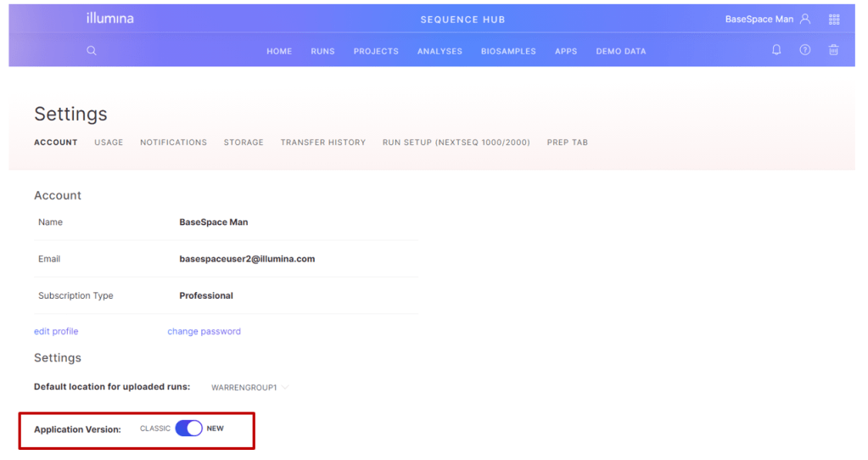Open the Projects menu item

tap(376, 51)
